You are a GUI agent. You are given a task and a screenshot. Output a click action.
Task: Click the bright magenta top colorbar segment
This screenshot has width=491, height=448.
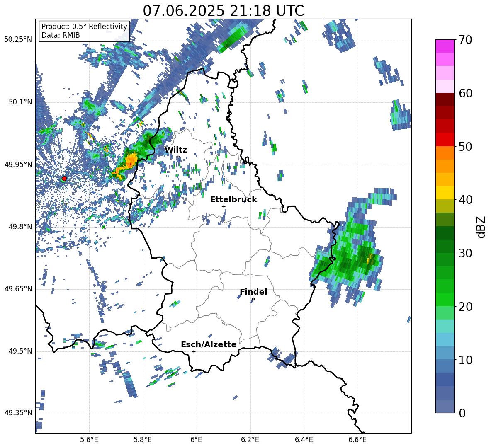click(445, 46)
